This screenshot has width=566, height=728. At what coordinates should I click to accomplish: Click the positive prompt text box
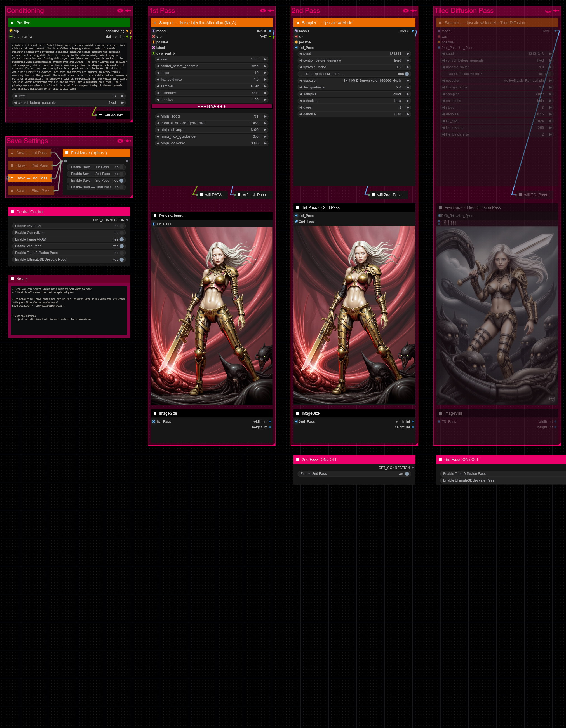pos(69,67)
